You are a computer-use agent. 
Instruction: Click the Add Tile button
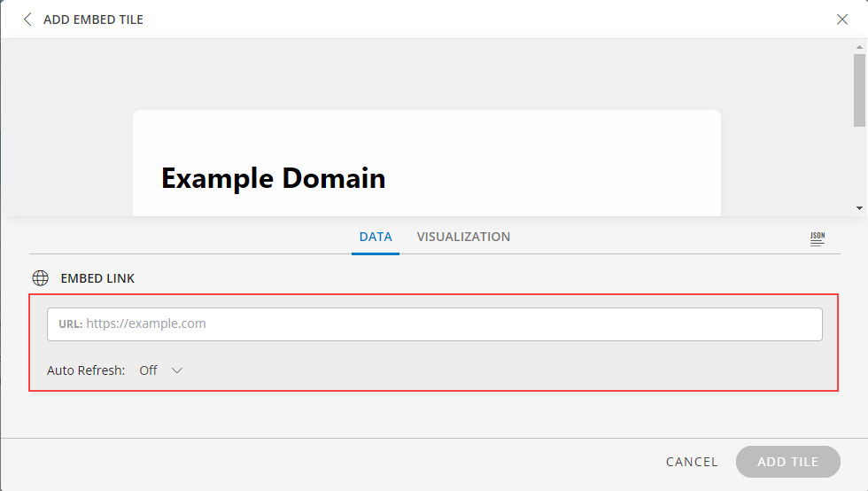pyautogui.click(x=787, y=462)
